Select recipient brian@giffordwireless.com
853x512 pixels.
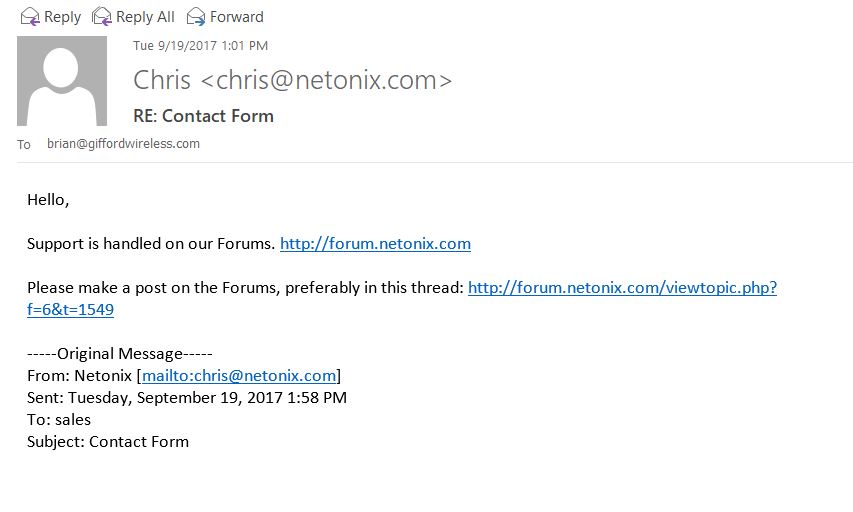click(x=123, y=144)
